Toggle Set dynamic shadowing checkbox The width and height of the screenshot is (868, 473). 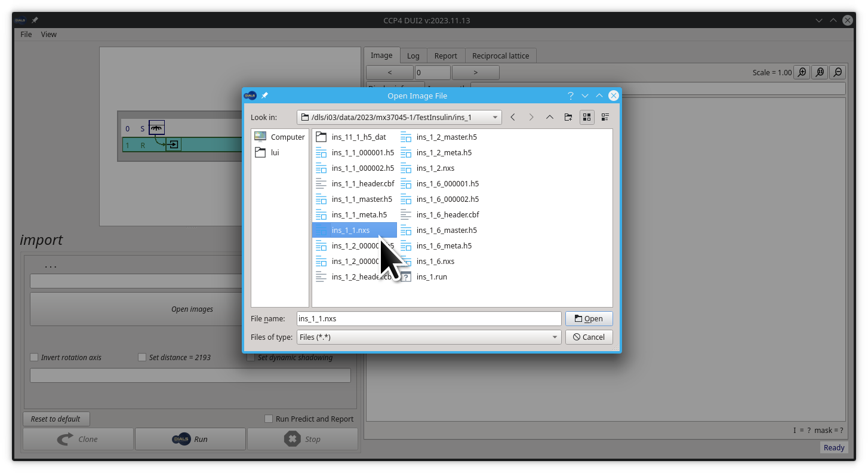[251, 357]
